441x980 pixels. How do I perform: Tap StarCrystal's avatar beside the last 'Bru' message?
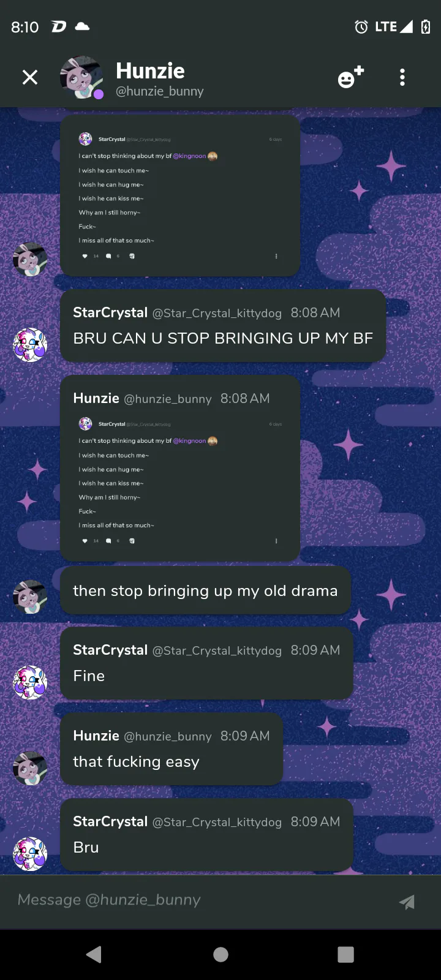click(x=30, y=853)
